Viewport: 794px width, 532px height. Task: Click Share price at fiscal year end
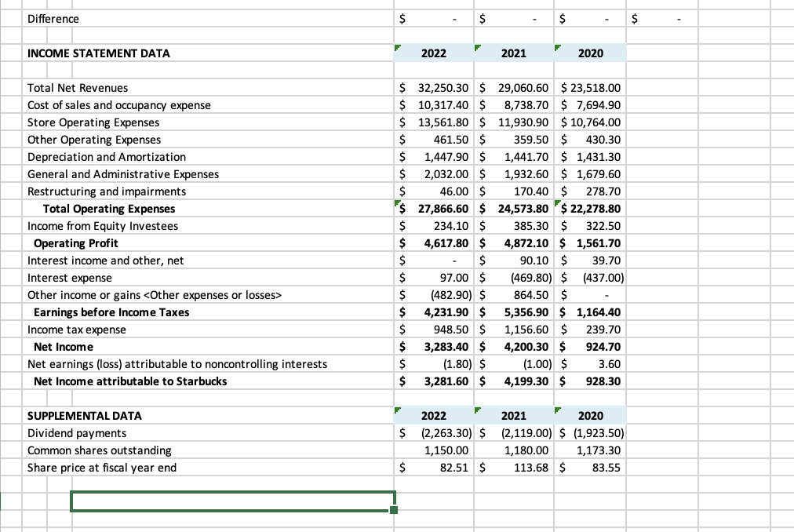[x=102, y=467]
